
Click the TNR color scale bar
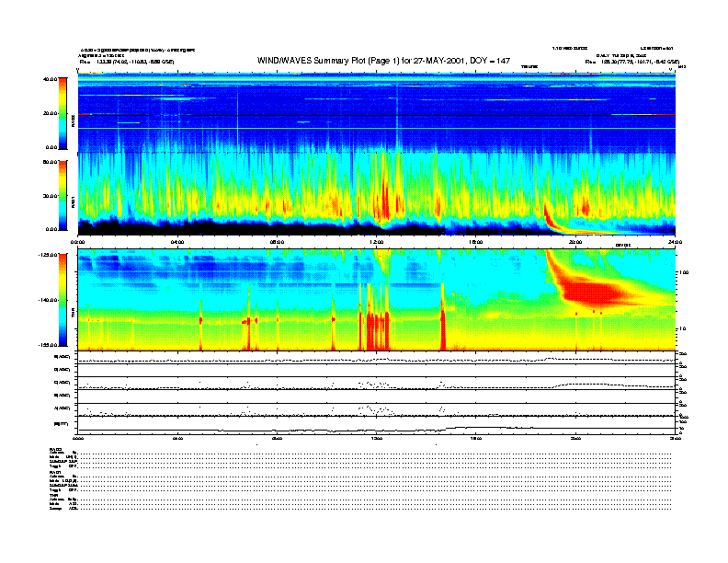point(63,300)
